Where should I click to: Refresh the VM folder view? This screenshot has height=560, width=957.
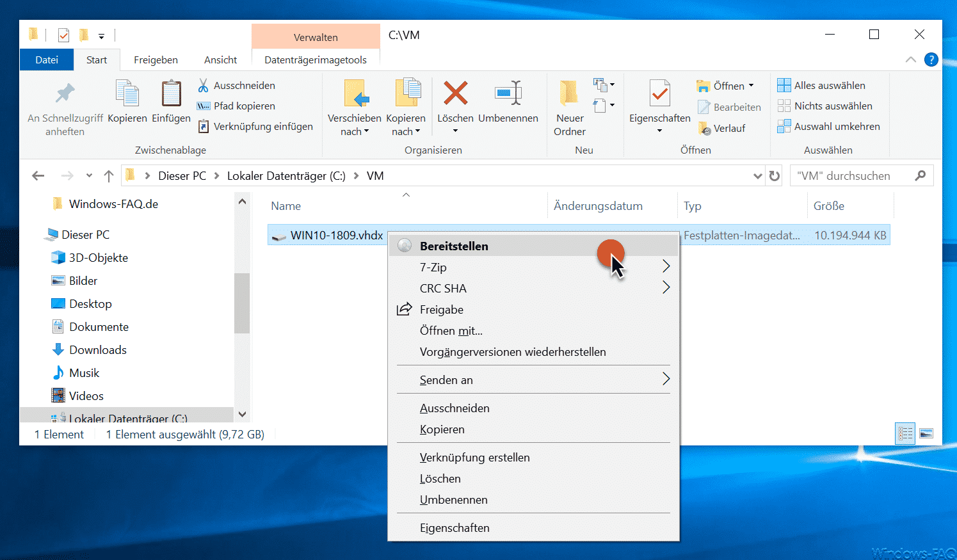775,175
